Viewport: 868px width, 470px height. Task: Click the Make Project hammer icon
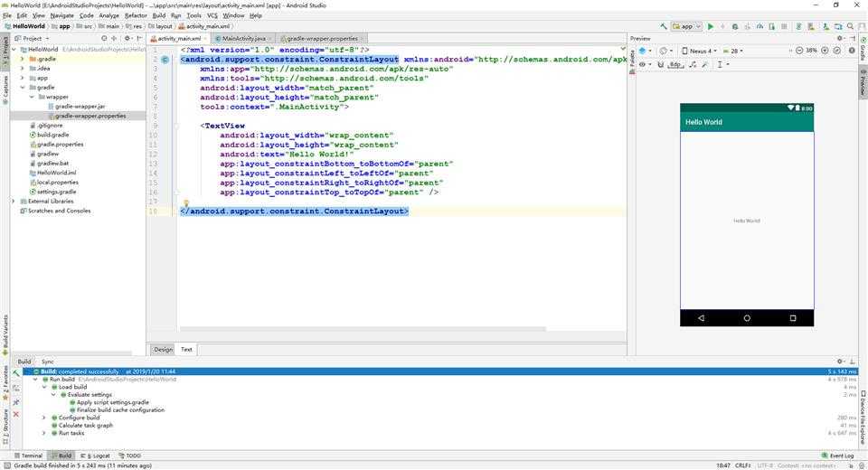663,26
